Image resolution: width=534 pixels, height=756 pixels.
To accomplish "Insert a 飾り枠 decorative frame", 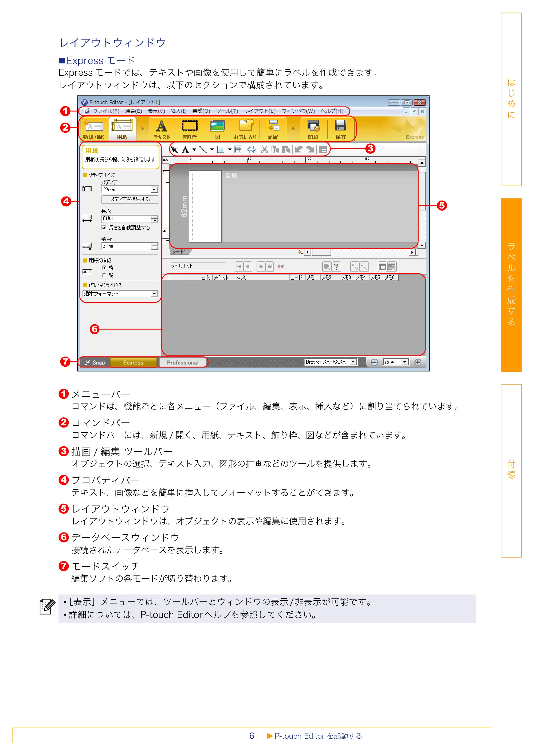I will 190,129.
